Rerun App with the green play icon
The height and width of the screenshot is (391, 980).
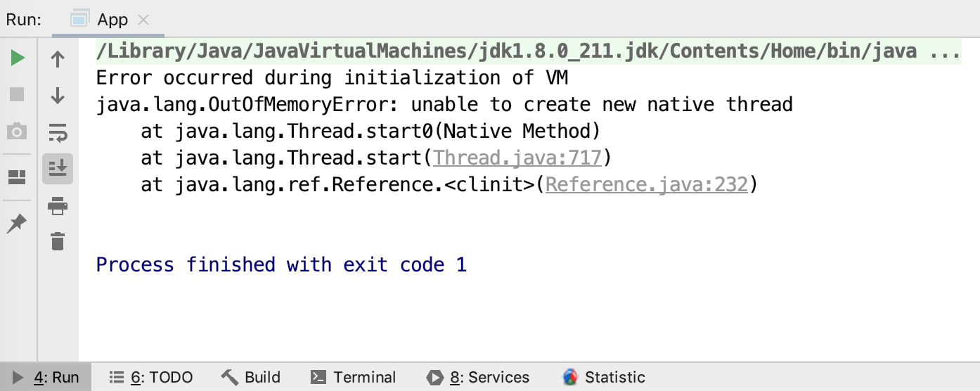[x=18, y=58]
